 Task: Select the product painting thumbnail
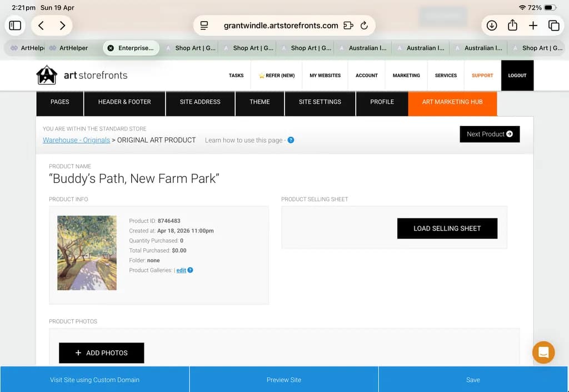(87, 253)
